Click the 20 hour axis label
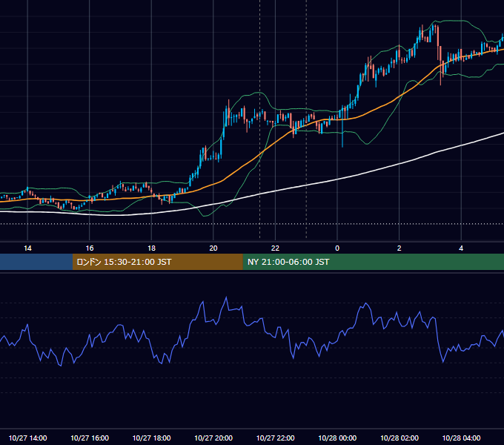The height and width of the screenshot is (445, 504). (x=213, y=248)
